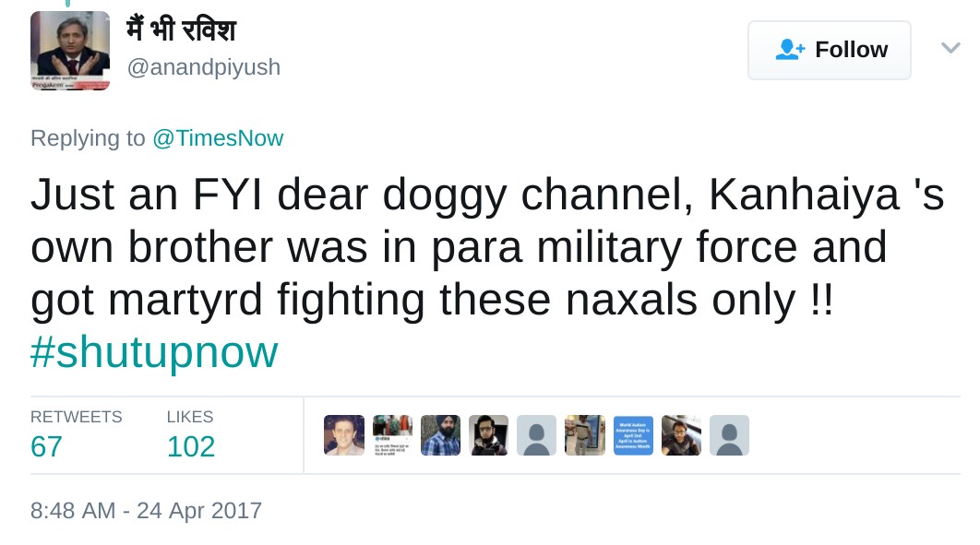Screen dimensions: 980x545
Task: Open the 8:48 AM tweet timestamp
Action: [x=146, y=510]
